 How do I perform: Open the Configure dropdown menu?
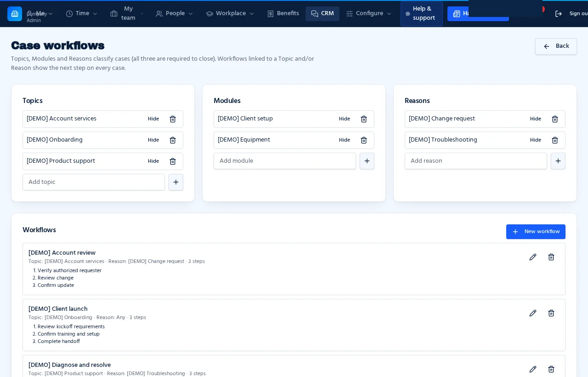pos(369,14)
